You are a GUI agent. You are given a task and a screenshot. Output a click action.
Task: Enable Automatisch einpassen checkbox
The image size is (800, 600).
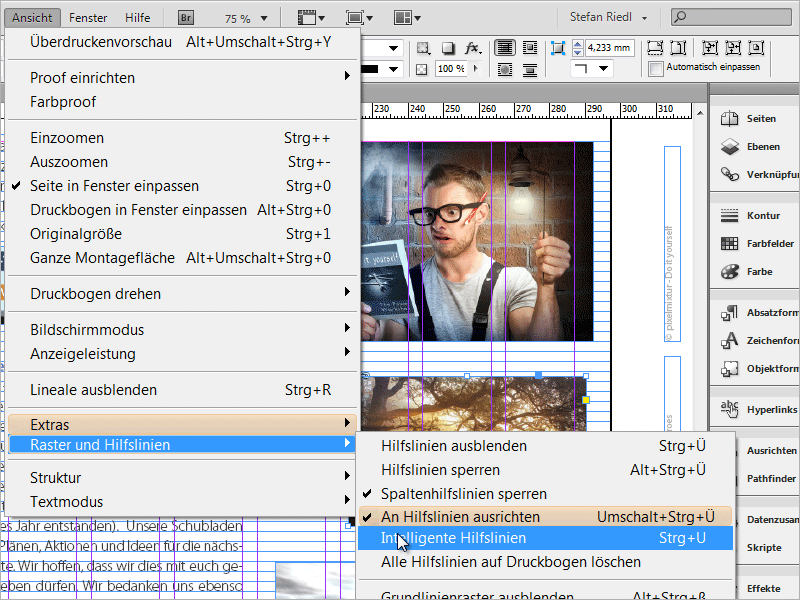point(656,68)
